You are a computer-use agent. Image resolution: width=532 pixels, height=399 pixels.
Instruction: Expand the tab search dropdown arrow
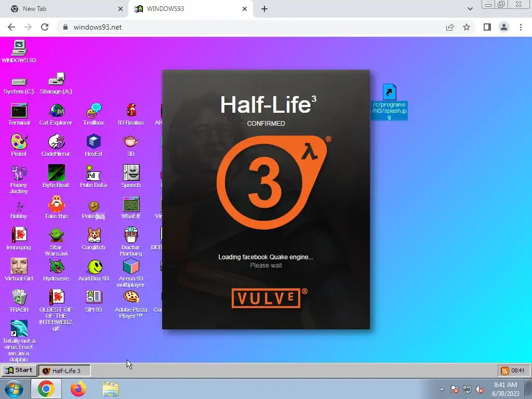pos(470,9)
